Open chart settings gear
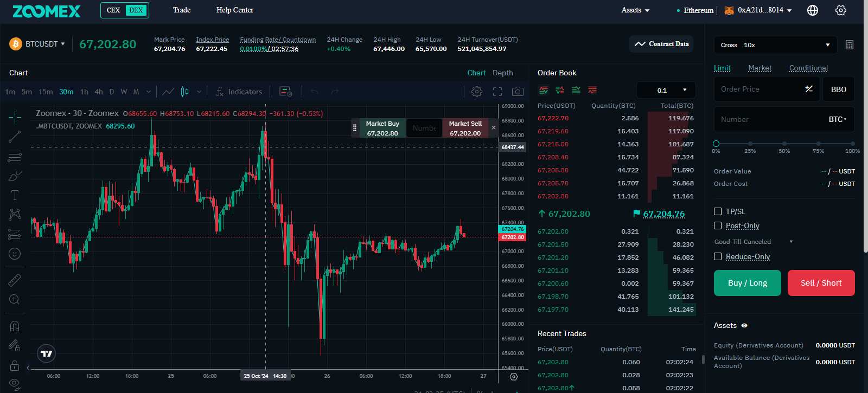 tap(477, 92)
